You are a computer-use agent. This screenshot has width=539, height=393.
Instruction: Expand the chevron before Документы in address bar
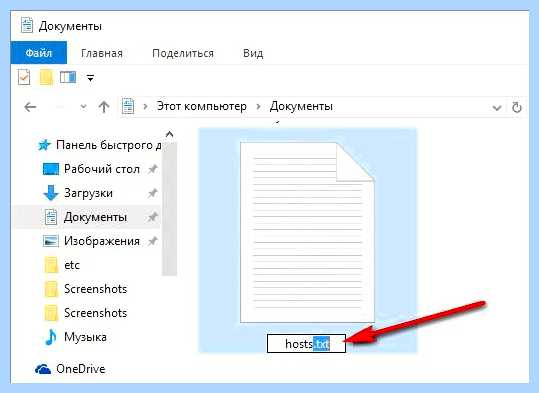[x=258, y=107]
